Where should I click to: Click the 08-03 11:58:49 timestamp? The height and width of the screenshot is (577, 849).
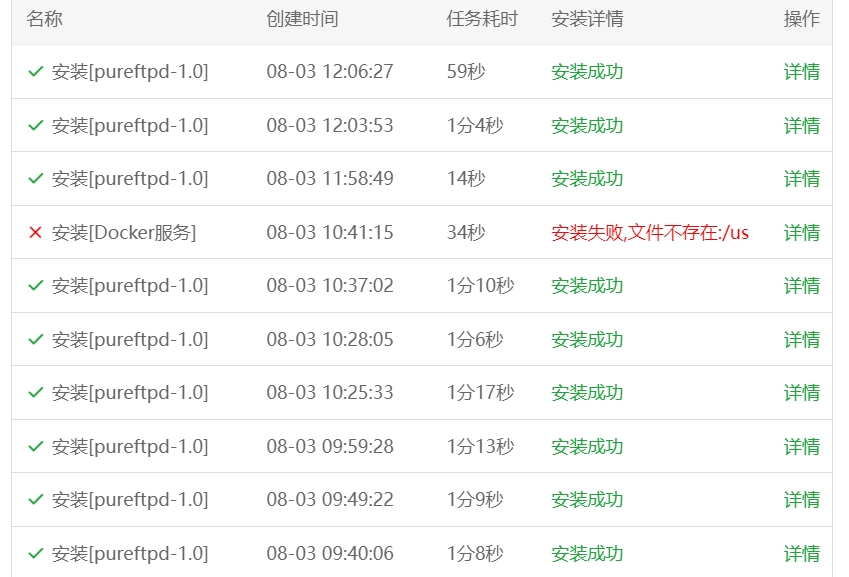pyautogui.click(x=330, y=179)
